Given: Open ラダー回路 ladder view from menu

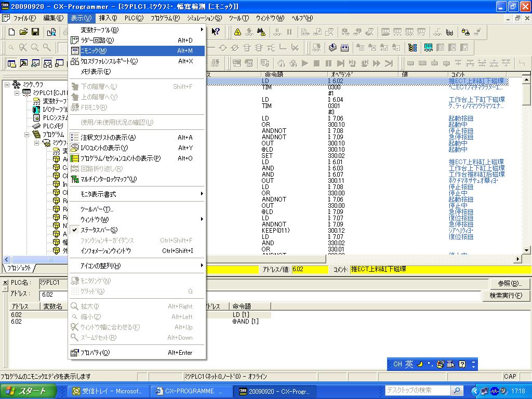Looking at the screenshot, I should 97,41.
